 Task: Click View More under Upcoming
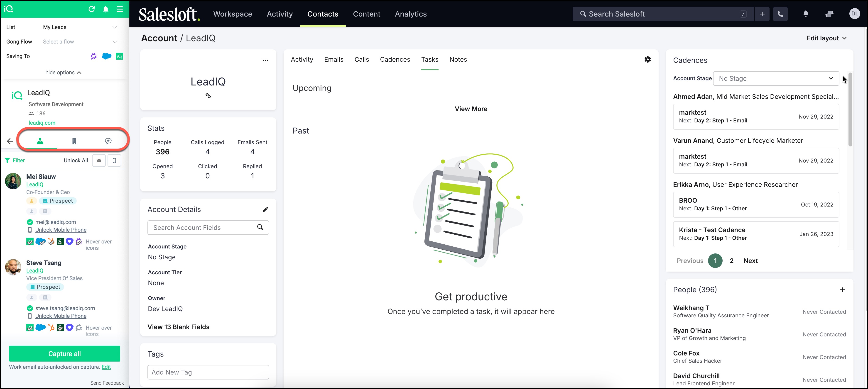pos(471,109)
